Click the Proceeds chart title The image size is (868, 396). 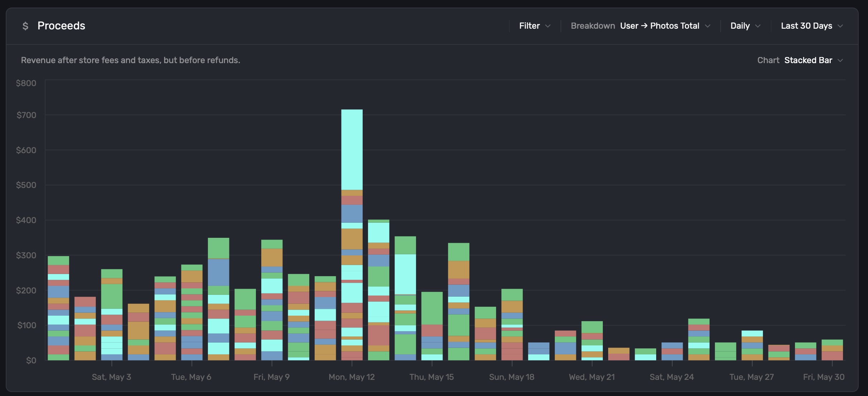[61, 26]
